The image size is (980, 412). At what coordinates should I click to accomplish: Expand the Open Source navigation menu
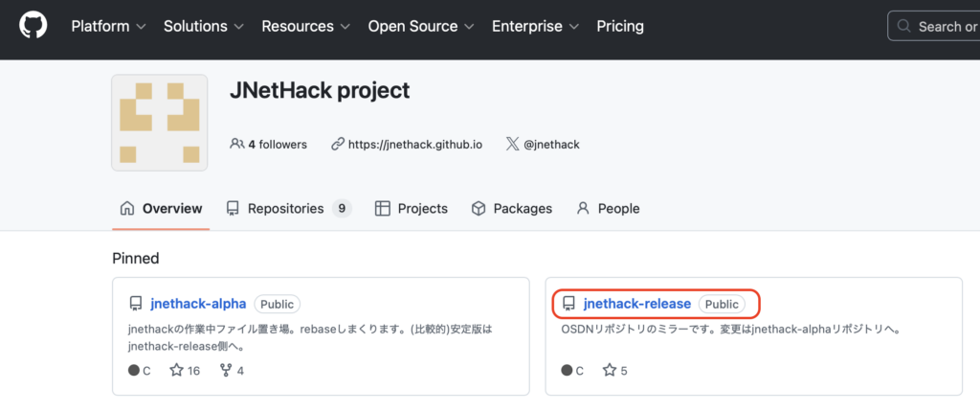pyautogui.click(x=420, y=26)
